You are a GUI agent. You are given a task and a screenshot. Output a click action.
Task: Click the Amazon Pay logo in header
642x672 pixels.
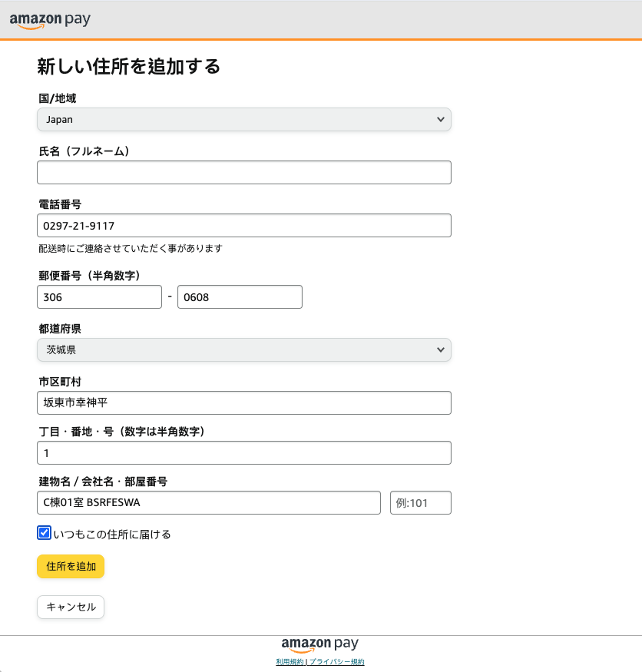[50, 20]
